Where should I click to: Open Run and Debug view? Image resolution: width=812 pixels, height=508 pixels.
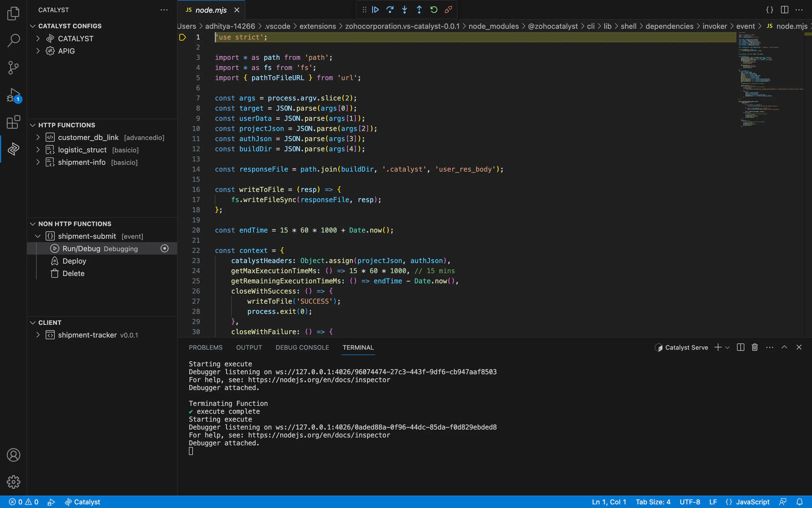click(x=14, y=95)
